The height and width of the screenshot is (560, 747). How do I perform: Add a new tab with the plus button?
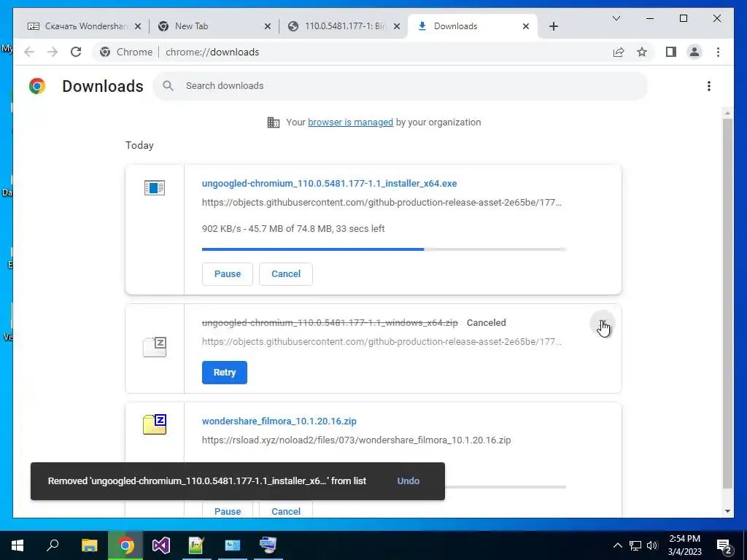(553, 26)
